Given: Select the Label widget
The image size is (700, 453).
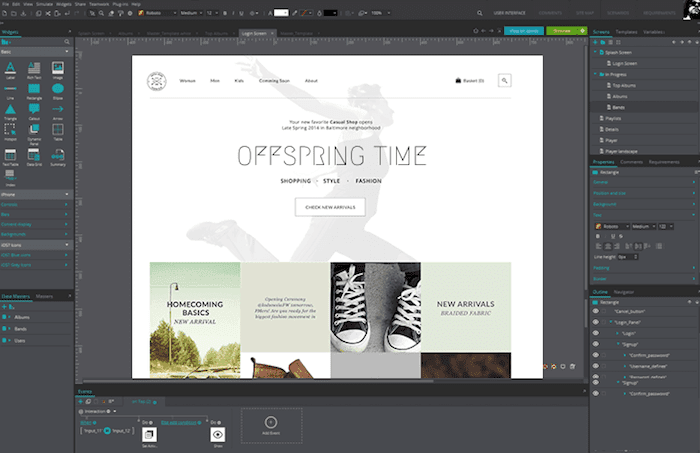Looking at the screenshot, I should point(10,70).
